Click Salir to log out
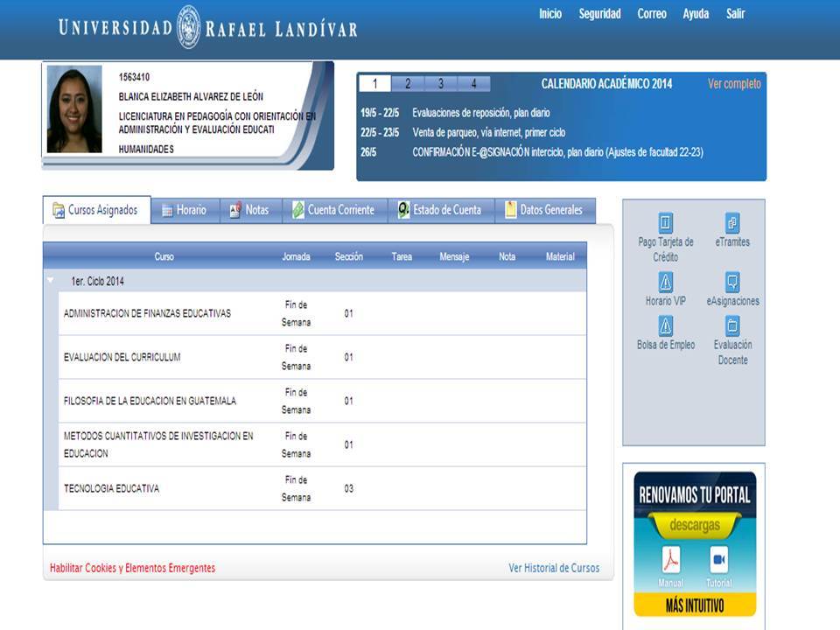 735,14
